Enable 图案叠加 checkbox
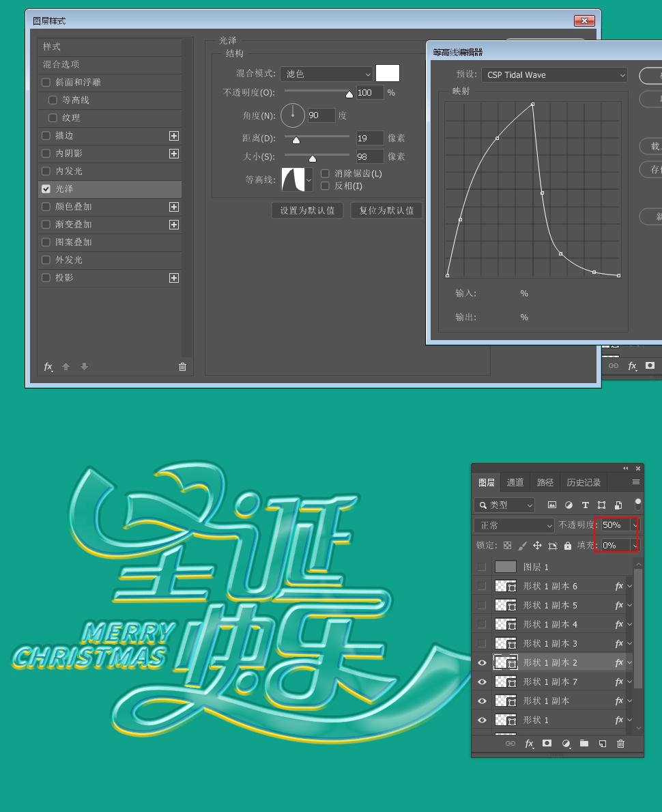This screenshot has height=812, width=662. tap(46, 242)
